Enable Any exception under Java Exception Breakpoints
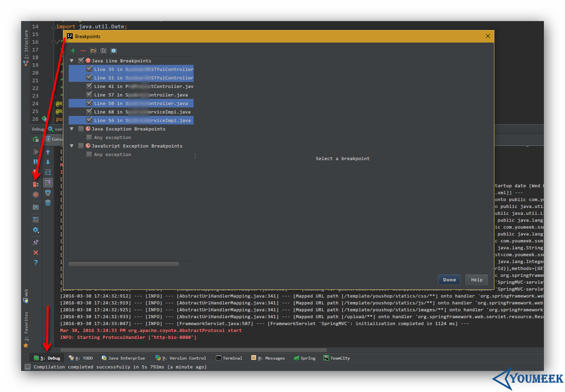Image resolution: width=565 pixels, height=392 pixels. (89, 137)
